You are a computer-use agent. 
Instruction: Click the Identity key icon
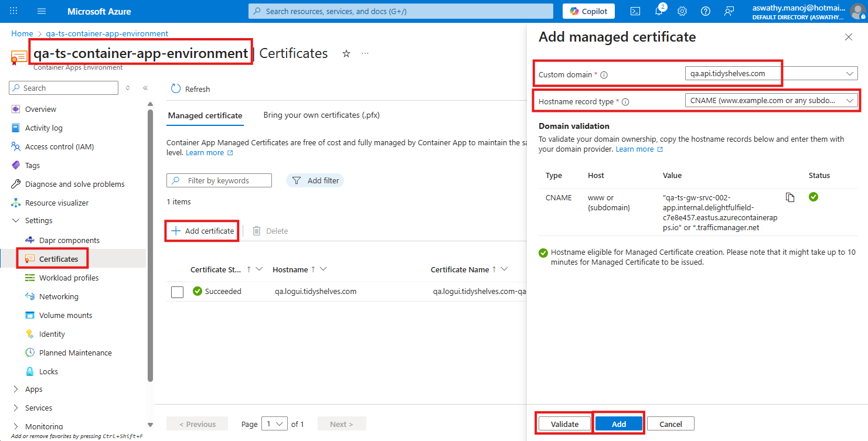click(30, 334)
